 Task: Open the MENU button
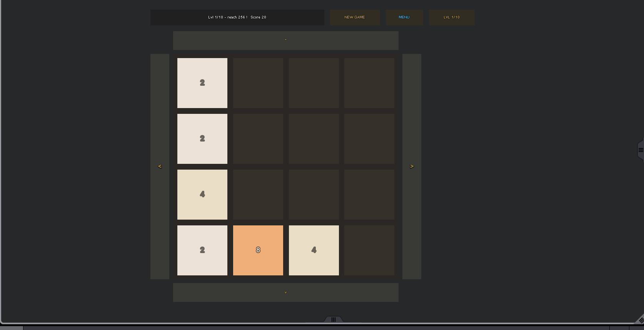[x=404, y=17]
